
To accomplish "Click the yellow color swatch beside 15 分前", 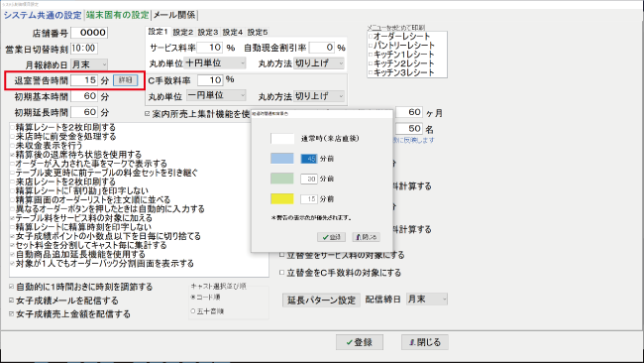I will (x=282, y=199).
